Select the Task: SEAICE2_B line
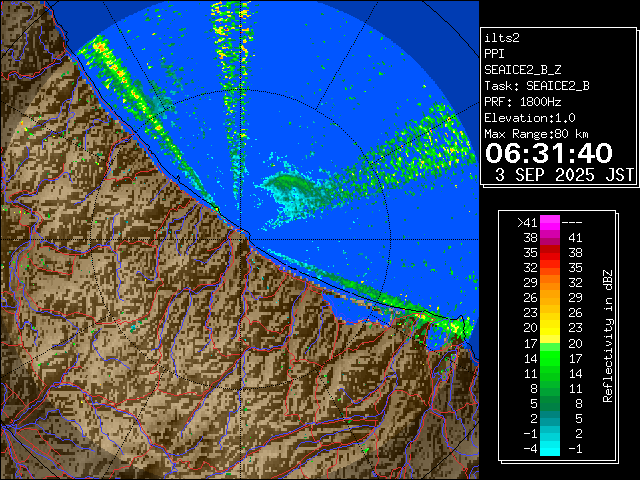 click(x=536, y=86)
